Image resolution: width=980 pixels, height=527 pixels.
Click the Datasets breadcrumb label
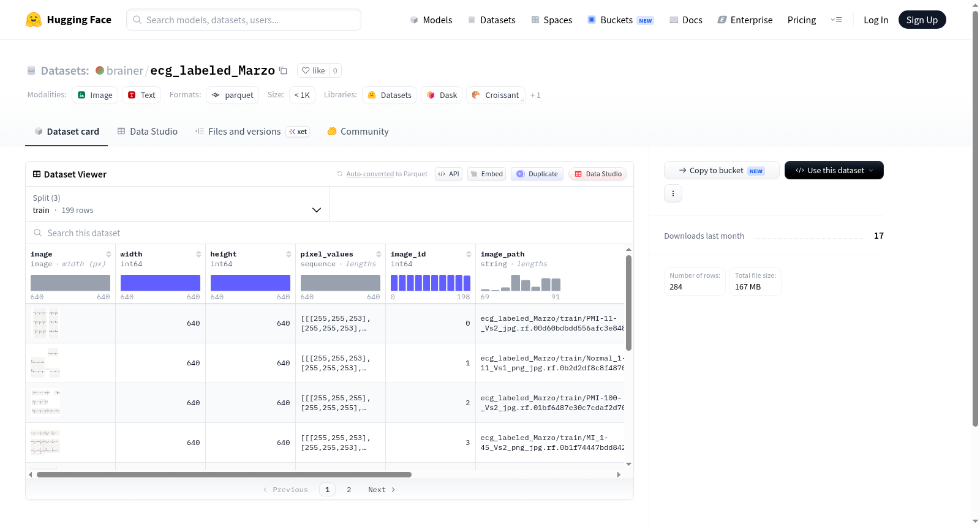click(65, 70)
